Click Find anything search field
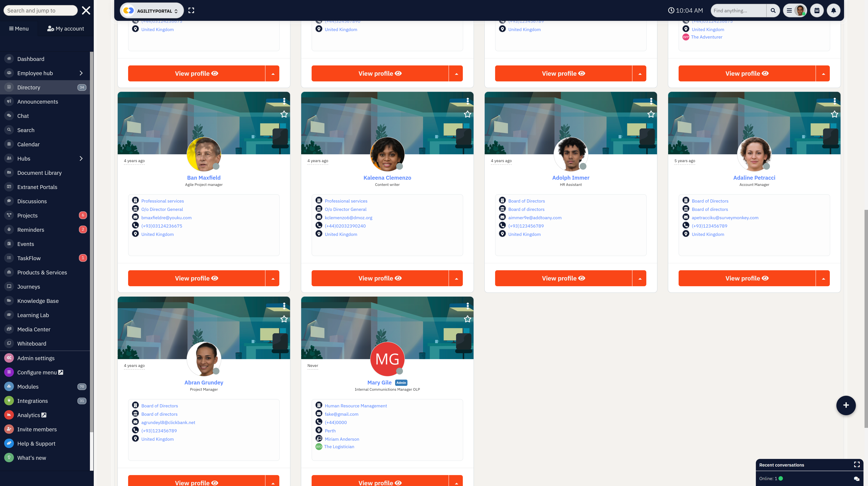 738,10
